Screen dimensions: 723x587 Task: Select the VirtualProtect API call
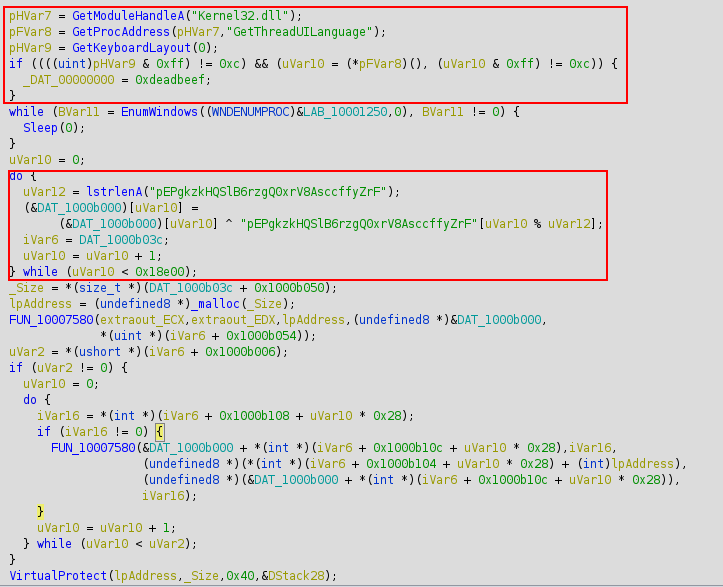tap(58, 576)
